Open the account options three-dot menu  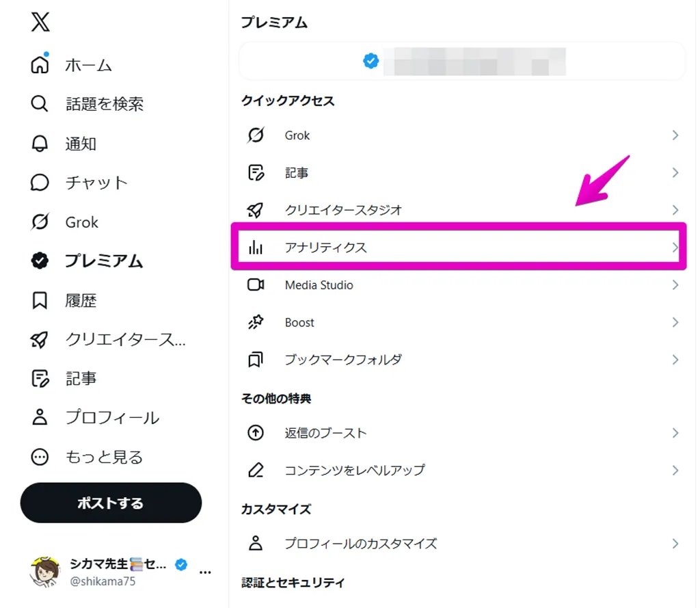pyautogui.click(x=205, y=572)
